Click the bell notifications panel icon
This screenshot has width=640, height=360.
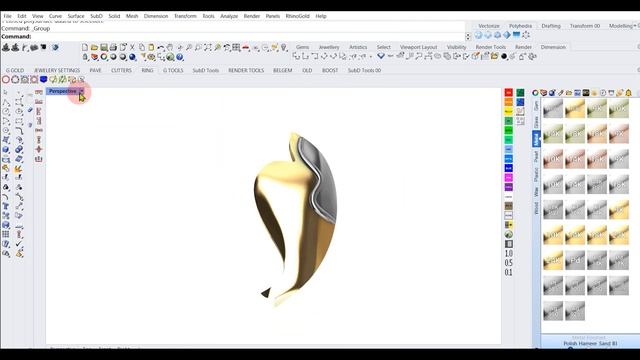(629, 93)
